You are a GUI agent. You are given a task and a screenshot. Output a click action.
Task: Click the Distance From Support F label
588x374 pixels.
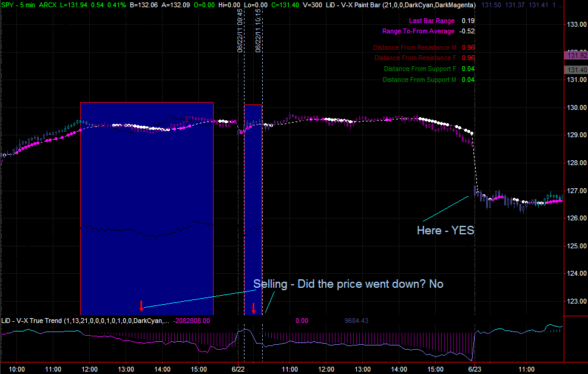click(x=420, y=69)
